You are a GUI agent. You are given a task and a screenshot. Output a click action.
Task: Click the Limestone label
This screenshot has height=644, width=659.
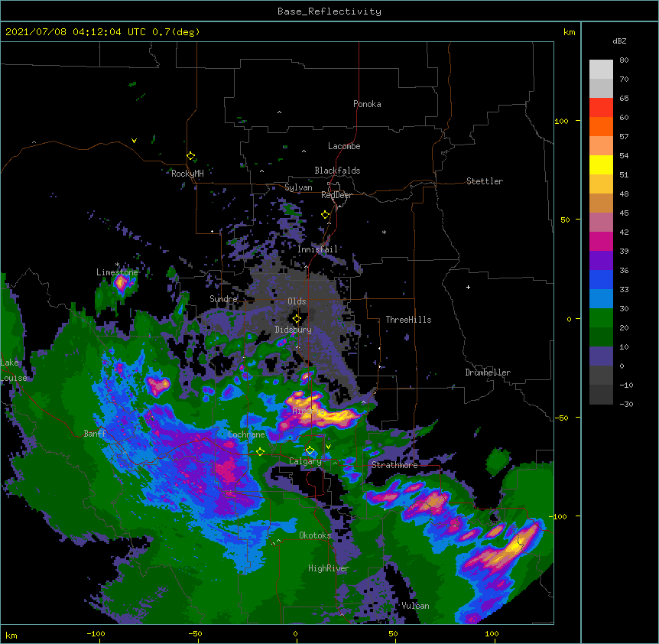click(x=117, y=272)
